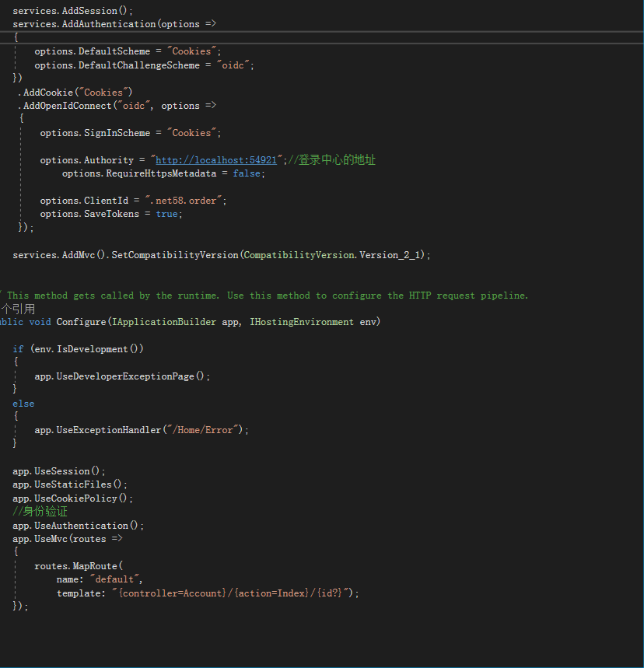Click the Configure method name
The height and width of the screenshot is (668, 644).
(x=81, y=322)
